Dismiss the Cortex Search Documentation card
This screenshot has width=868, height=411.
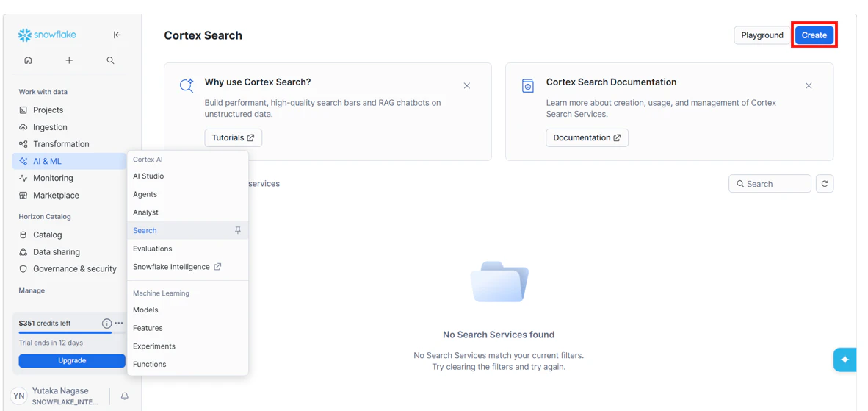click(x=809, y=86)
